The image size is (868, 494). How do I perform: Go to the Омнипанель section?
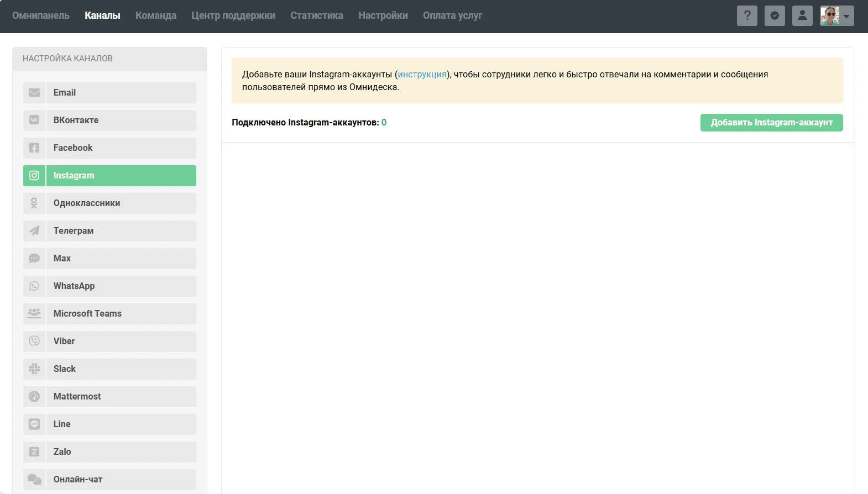41,15
